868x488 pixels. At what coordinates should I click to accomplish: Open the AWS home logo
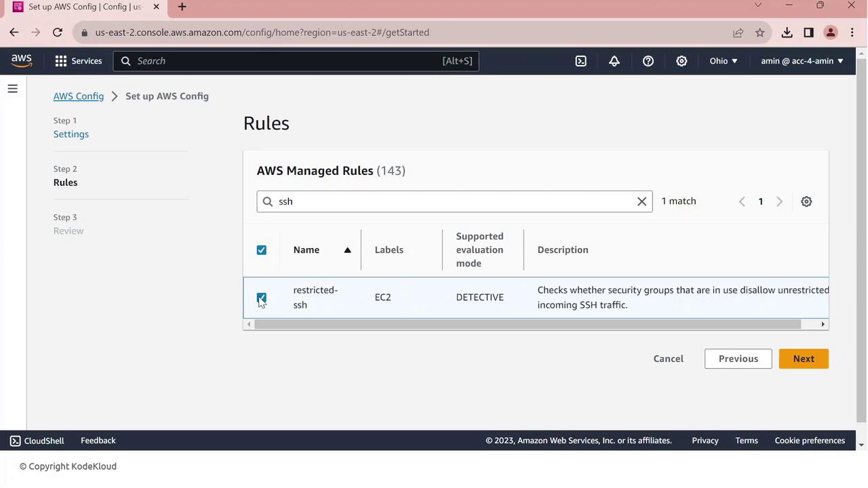(22, 60)
